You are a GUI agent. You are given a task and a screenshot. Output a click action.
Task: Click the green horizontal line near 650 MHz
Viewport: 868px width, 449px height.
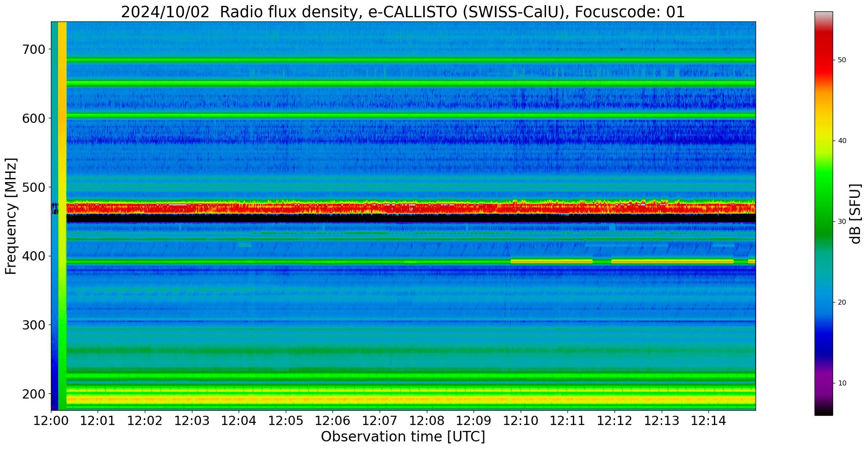tap(411, 84)
